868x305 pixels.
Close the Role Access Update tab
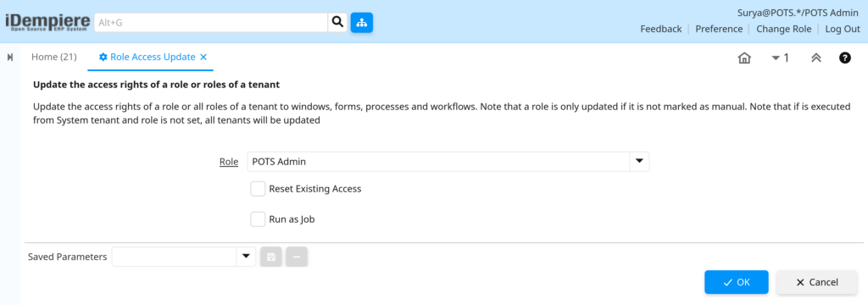click(203, 57)
